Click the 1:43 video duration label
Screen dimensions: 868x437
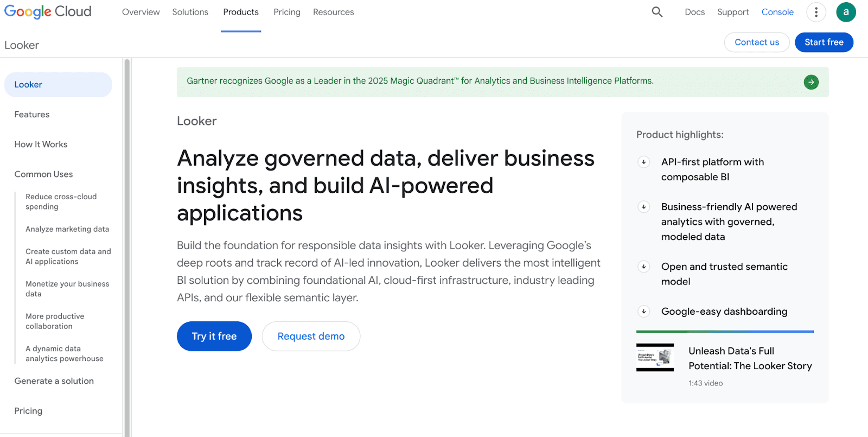pyautogui.click(x=706, y=383)
